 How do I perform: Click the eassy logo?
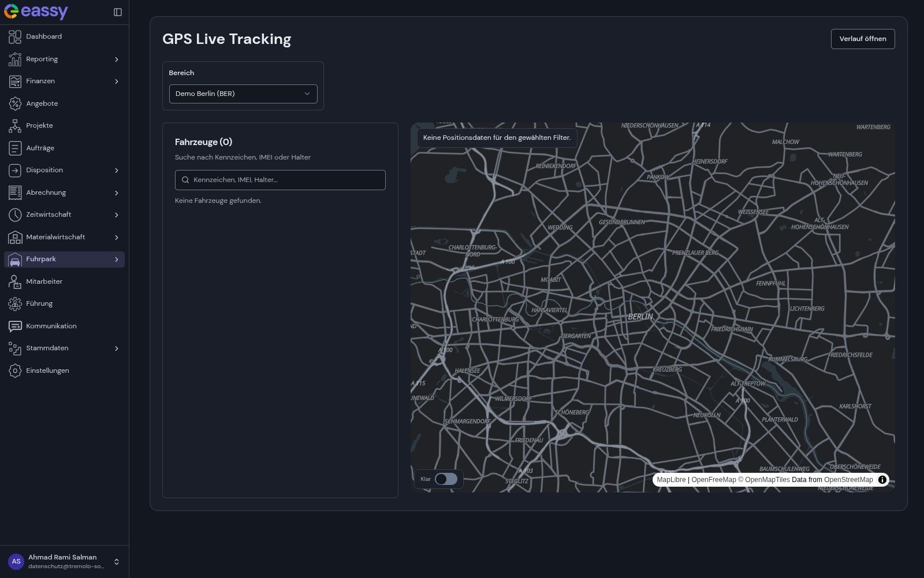(36, 12)
